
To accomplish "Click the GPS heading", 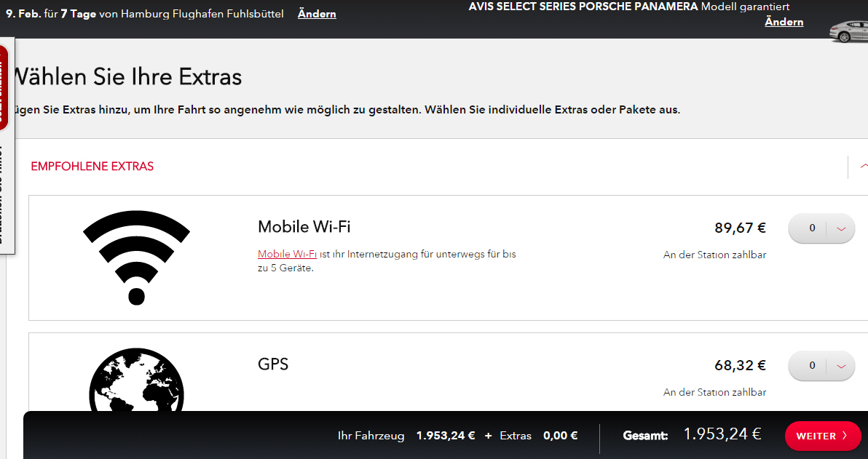I will coord(273,364).
